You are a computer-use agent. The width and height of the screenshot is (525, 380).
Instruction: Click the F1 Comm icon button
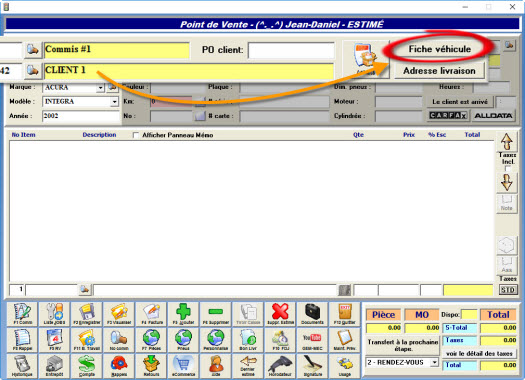tap(22, 314)
